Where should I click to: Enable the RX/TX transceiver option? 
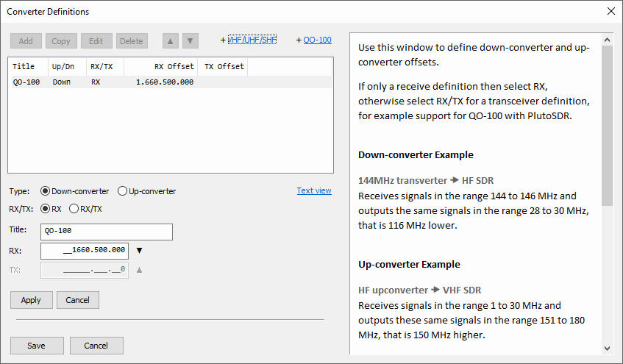pos(74,209)
